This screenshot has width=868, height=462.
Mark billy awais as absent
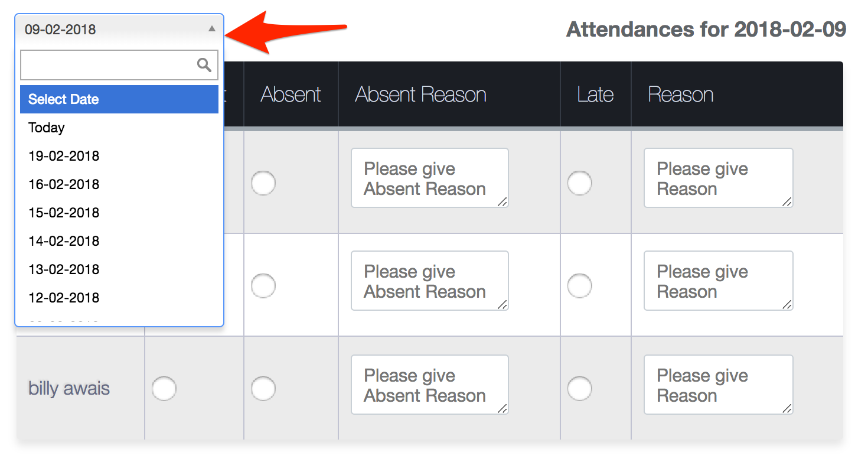pos(263,389)
